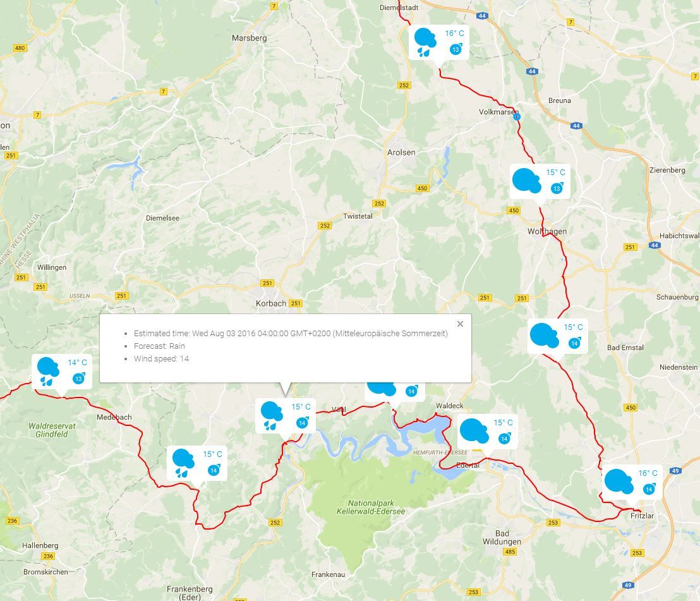Click the cloud icon above Wolfhagen

click(527, 180)
